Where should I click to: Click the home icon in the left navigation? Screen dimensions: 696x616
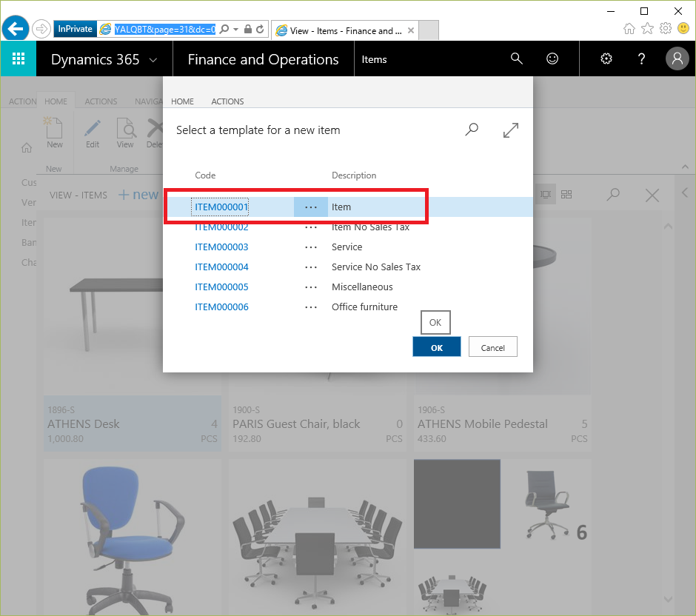point(27,148)
